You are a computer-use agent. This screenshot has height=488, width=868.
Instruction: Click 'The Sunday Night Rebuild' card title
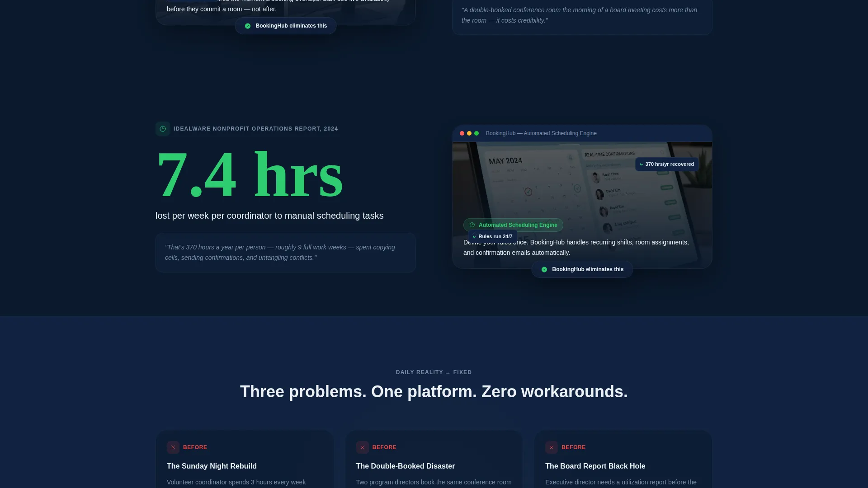coord(212,466)
